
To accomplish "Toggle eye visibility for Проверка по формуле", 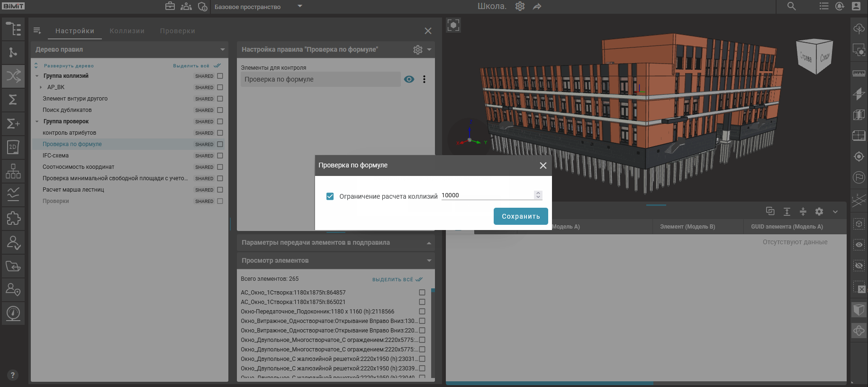I will click(x=409, y=79).
